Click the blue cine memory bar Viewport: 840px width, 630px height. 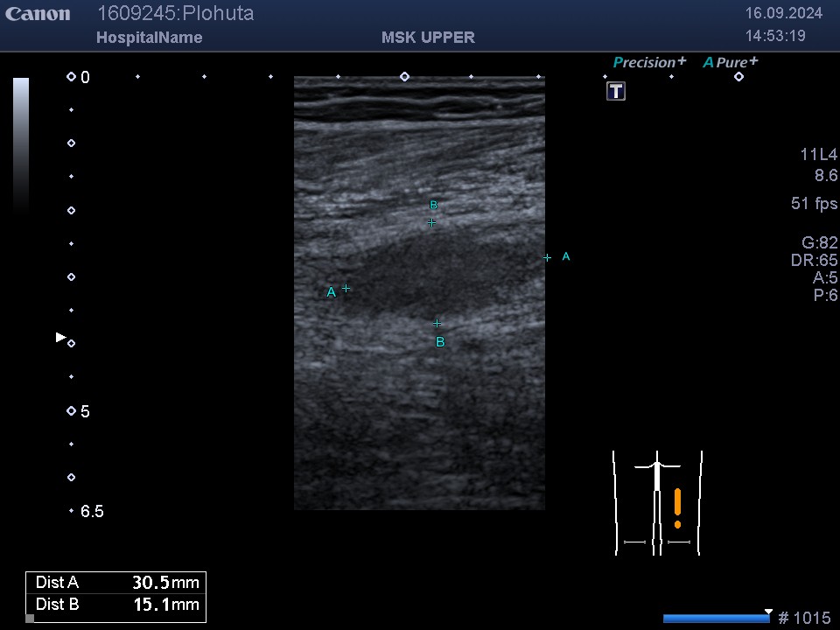coord(715,619)
